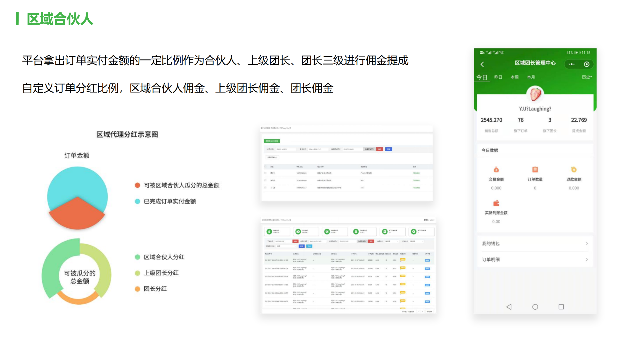Switch to the 本周 tab
This screenshot has width=644, height=362.
click(x=515, y=77)
